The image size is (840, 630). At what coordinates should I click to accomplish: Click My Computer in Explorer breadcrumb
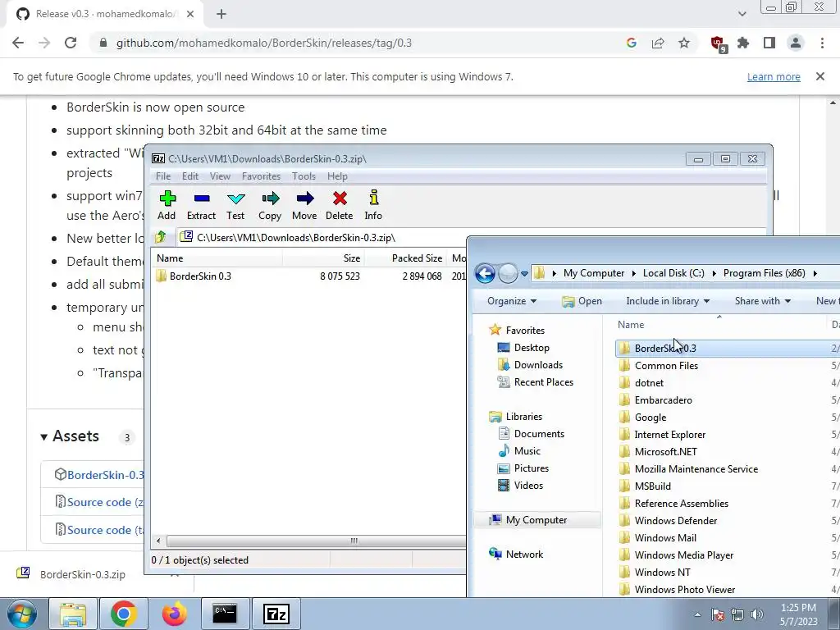594,273
